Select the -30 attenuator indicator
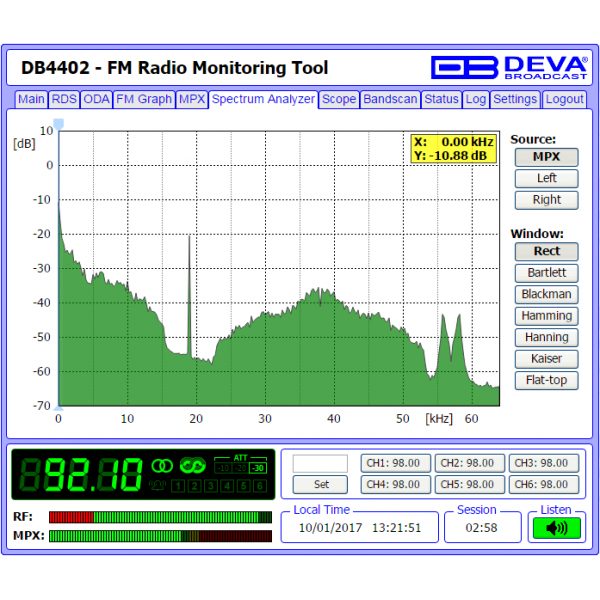Screen dimensions: 600x600 (x=258, y=468)
